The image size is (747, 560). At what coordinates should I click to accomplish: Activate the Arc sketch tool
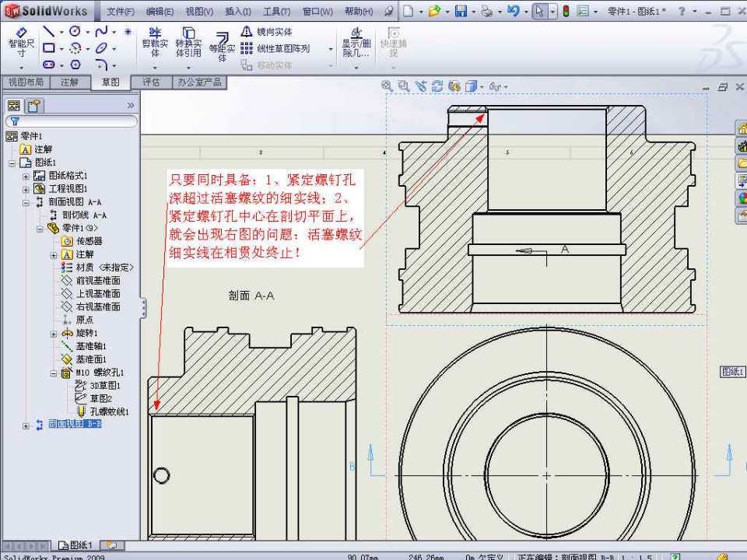point(75,48)
